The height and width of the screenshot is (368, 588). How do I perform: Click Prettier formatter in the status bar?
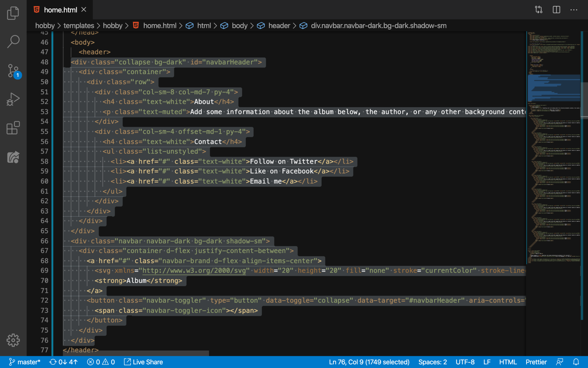[536, 362]
